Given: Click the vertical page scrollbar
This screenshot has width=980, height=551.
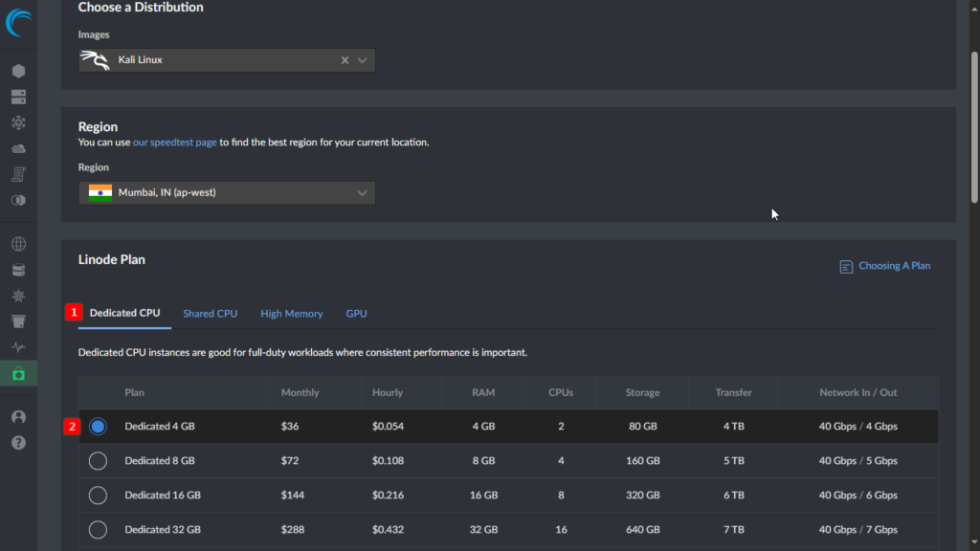Looking at the screenshot, I should coord(974,128).
